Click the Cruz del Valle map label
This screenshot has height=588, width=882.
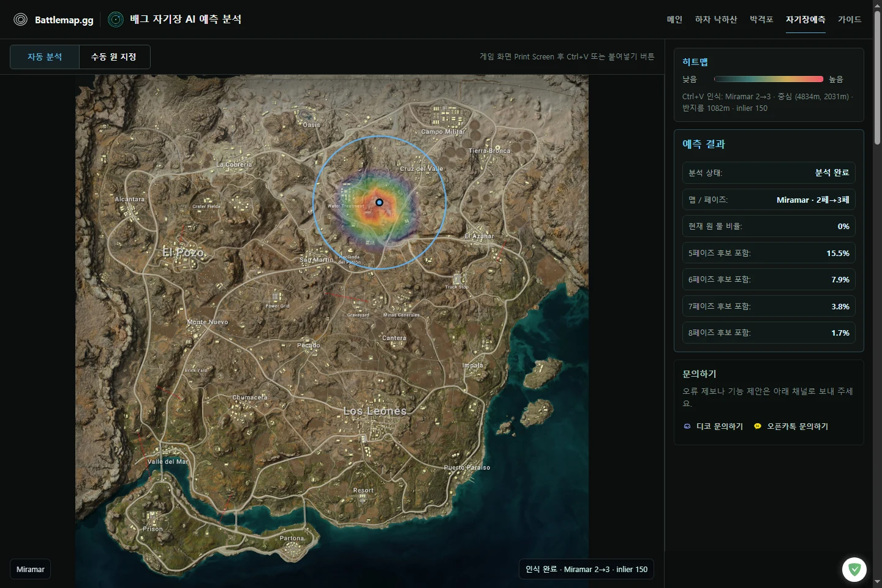point(421,168)
